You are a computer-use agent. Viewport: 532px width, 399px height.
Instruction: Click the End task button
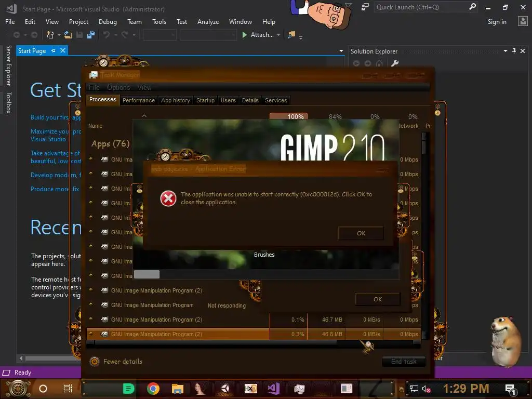(x=404, y=362)
